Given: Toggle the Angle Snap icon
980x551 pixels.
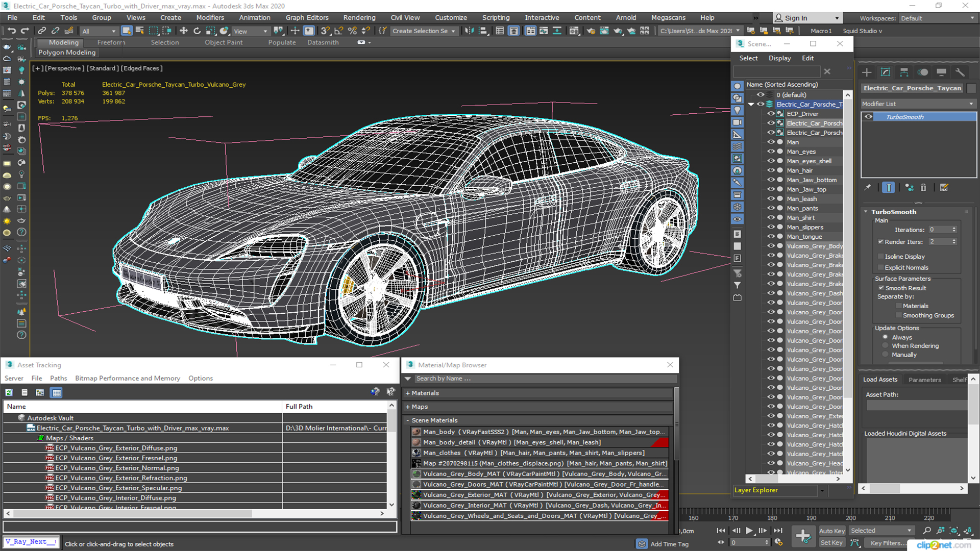Looking at the screenshot, I should [339, 31].
